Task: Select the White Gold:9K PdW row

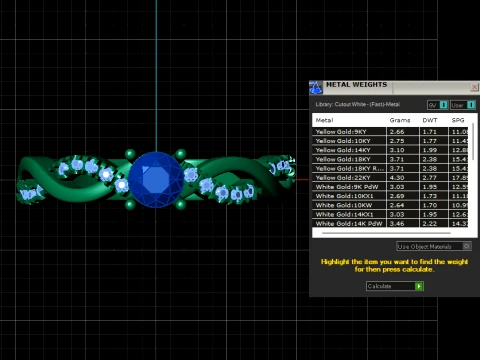Action: click(x=390, y=187)
